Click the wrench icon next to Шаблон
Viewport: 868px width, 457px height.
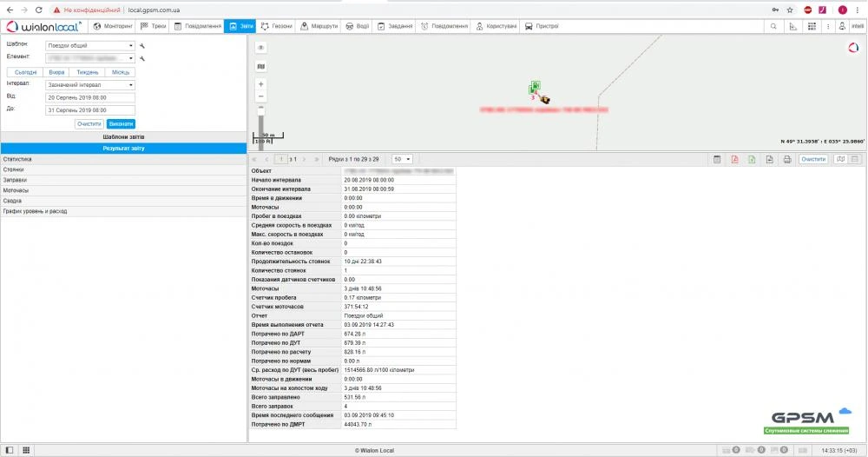(x=142, y=44)
